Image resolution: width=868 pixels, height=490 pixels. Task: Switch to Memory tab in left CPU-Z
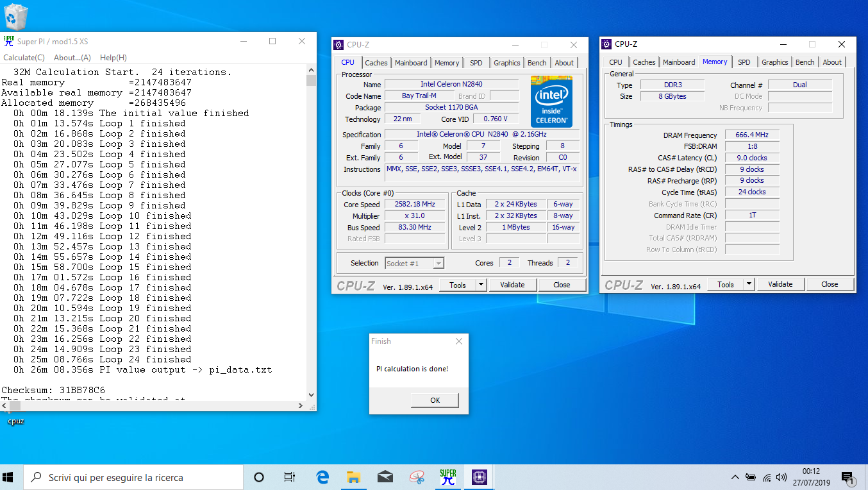(x=447, y=63)
